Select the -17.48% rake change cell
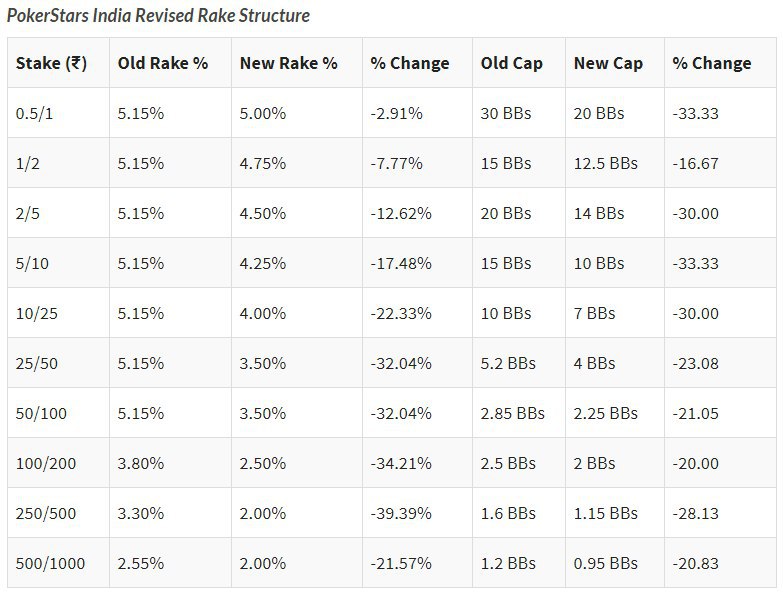783x595 pixels. (x=401, y=263)
